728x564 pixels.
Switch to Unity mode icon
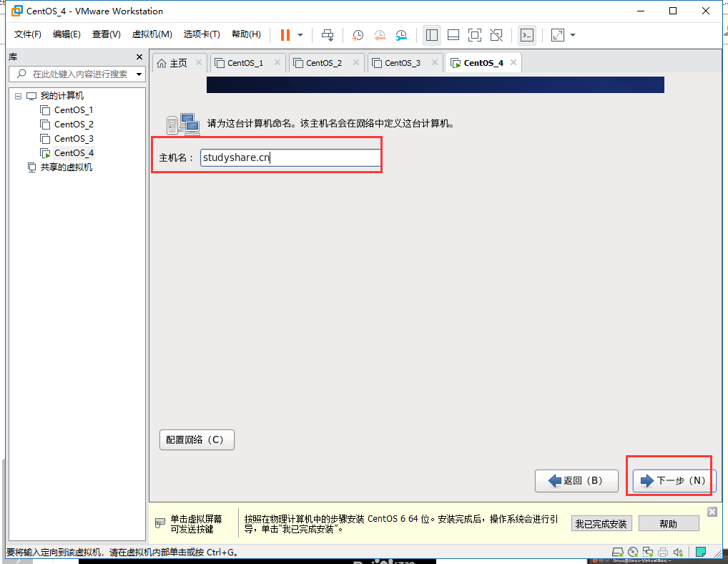point(496,35)
